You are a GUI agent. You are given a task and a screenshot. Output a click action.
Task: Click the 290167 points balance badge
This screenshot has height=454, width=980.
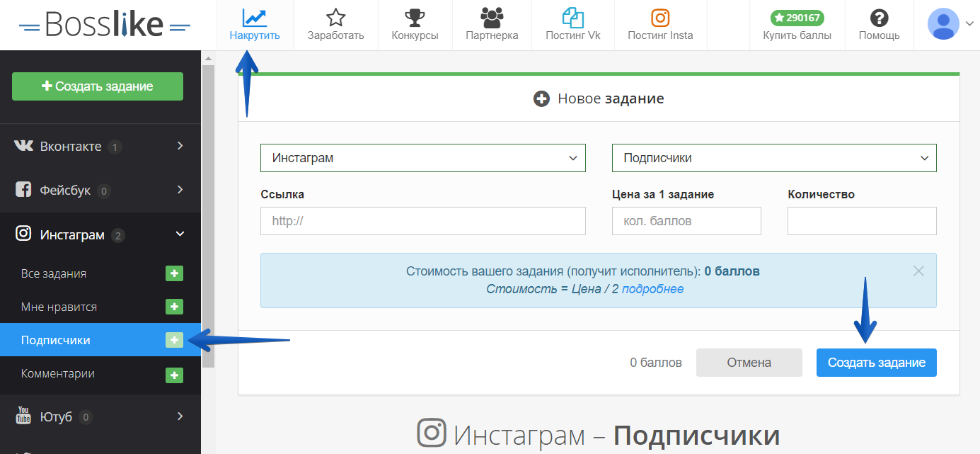click(797, 18)
